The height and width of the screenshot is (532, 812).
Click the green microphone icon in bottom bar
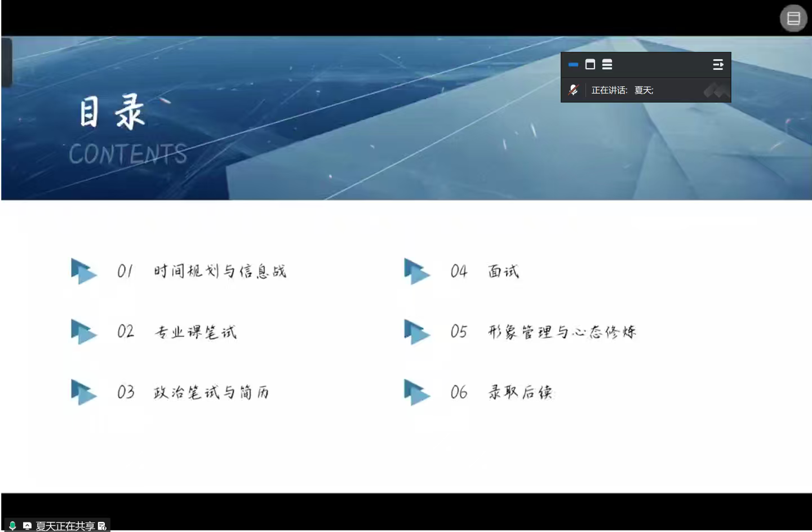(12, 526)
